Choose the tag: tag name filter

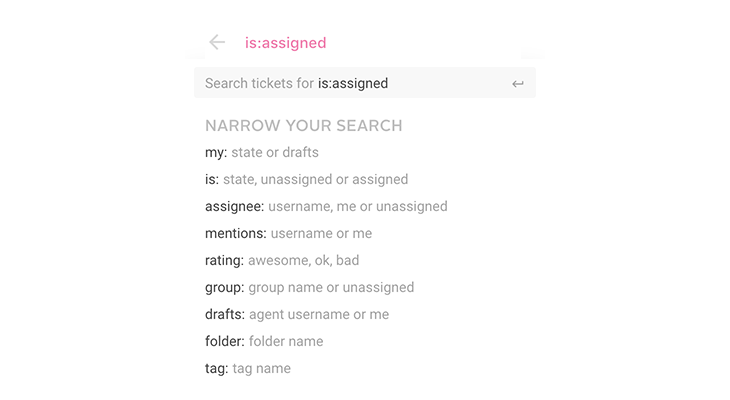(248, 368)
